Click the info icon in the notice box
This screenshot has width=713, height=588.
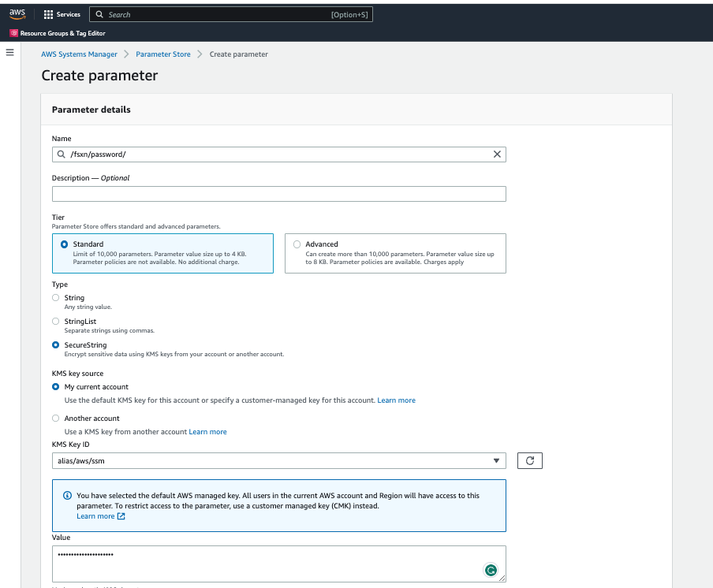click(x=67, y=496)
